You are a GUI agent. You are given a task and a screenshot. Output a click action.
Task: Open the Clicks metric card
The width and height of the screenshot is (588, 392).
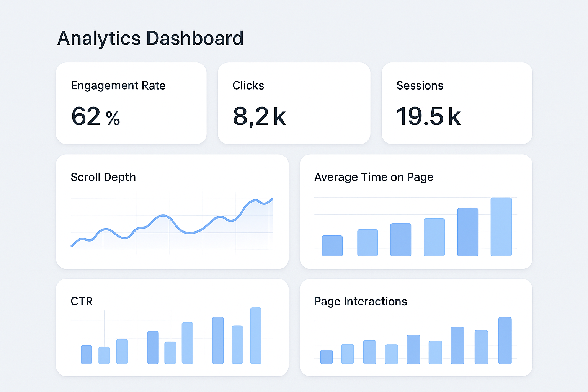[294, 103]
